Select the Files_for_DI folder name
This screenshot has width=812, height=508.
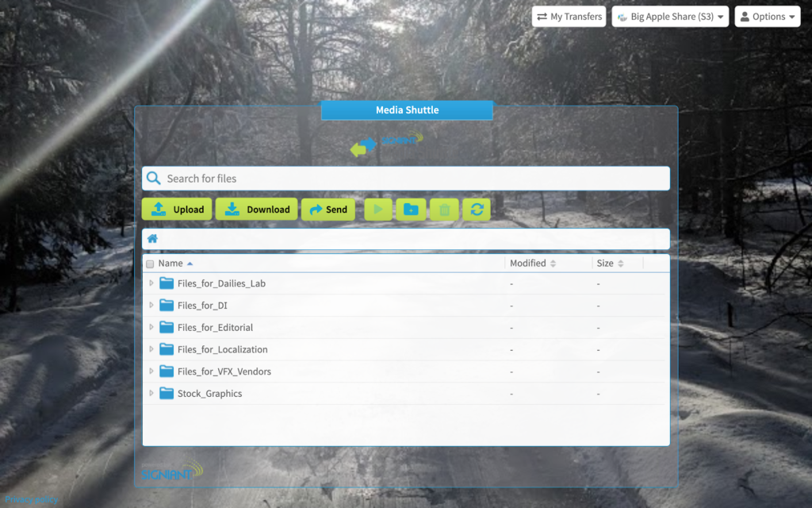[202, 306]
